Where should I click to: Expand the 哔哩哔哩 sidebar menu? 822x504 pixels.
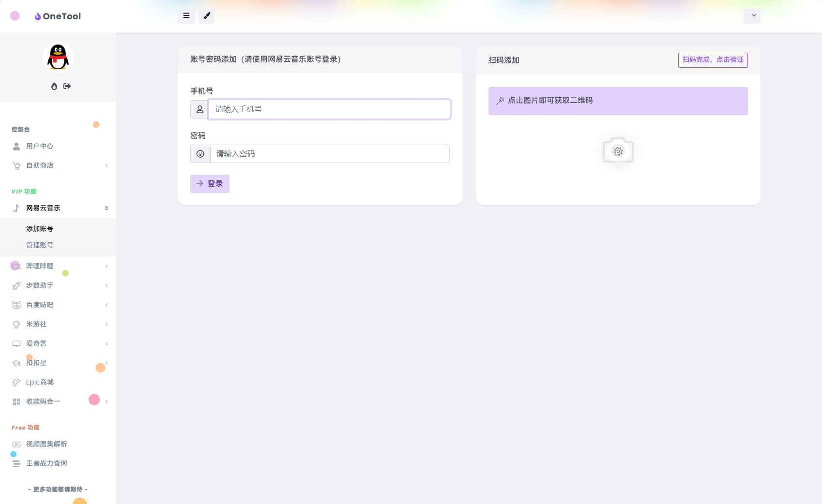pos(40,266)
